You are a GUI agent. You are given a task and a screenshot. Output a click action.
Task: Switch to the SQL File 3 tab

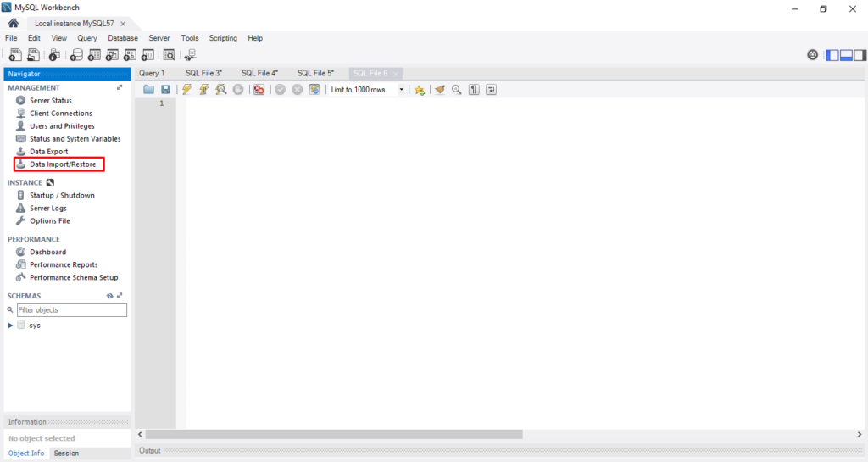point(203,73)
